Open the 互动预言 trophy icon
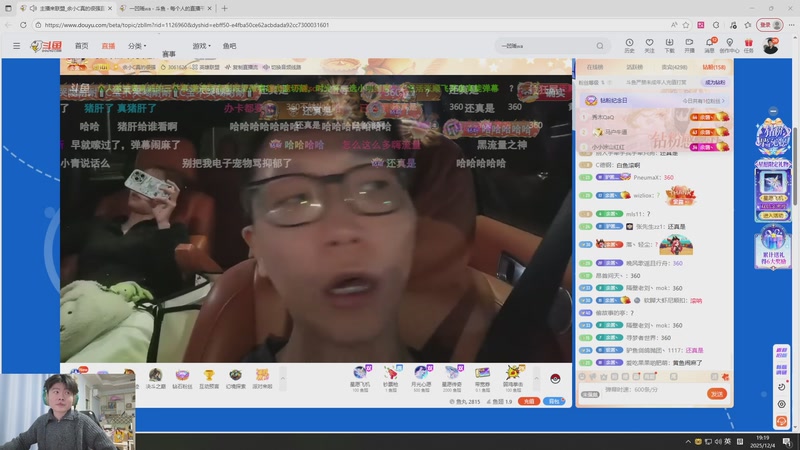This screenshot has width=800, height=450. click(209, 378)
